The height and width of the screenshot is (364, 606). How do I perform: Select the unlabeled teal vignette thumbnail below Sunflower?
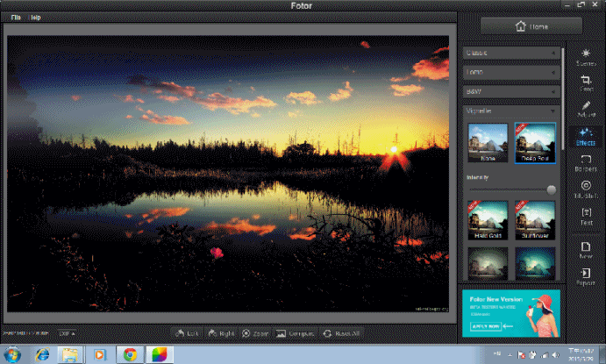coord(535,263)
